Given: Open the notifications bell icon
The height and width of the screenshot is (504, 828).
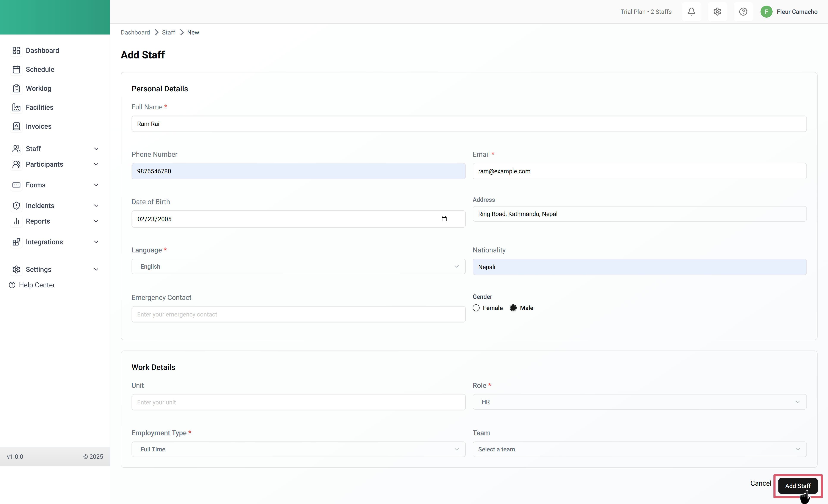Looking at the screenshot, I should click(x=691, y=12).
